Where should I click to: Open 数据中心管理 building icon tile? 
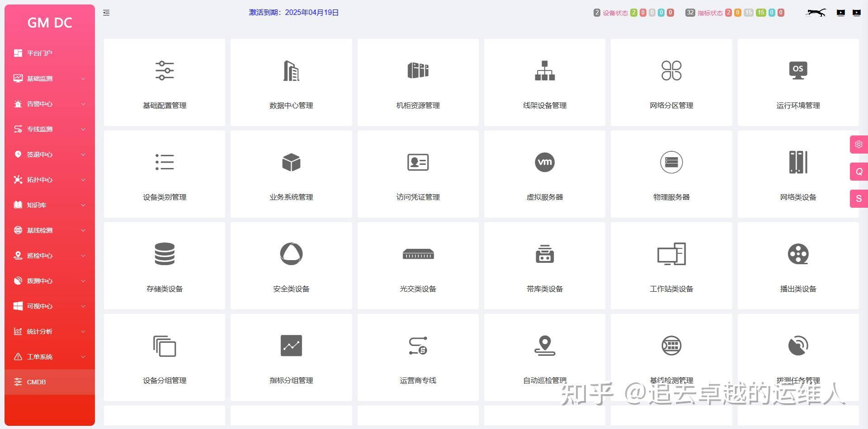tap(291, 82)
